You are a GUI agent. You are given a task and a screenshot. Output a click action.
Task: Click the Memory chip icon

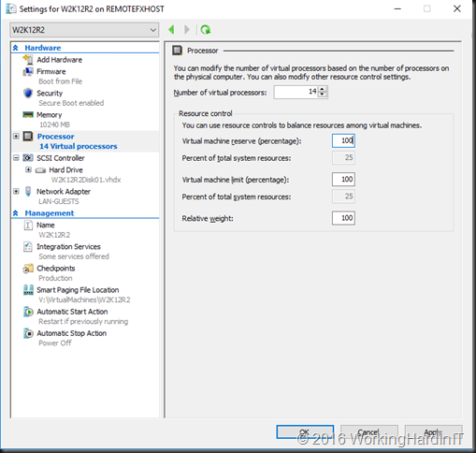[28, 114]
